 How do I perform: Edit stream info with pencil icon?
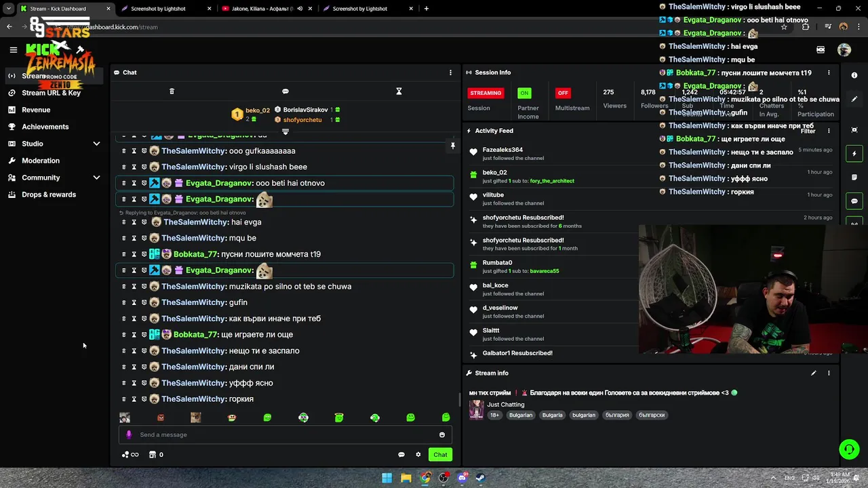[814, 373]
